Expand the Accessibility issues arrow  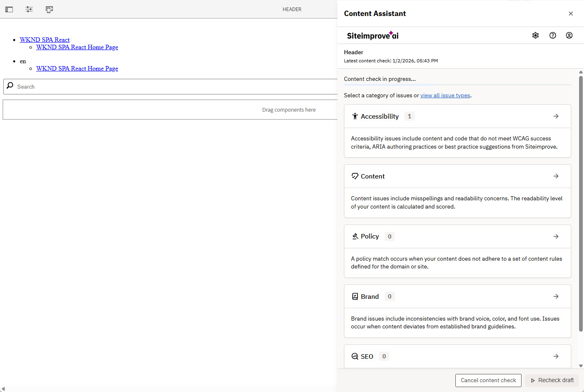coord(556,116)
